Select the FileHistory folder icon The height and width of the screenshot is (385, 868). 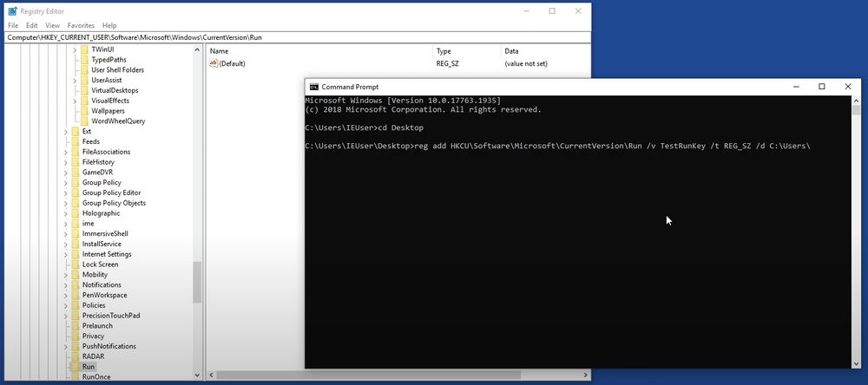pyautogui.click(x=76, y=162)
